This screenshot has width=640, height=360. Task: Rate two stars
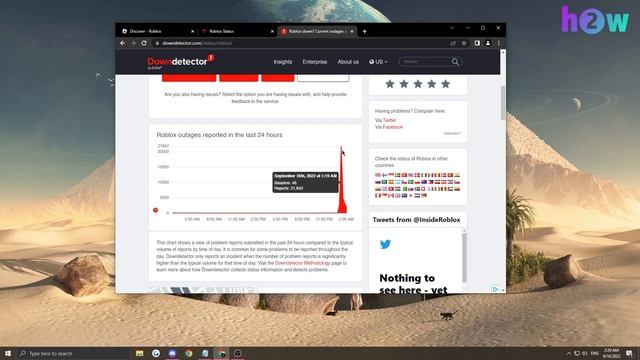[x=404, y=84]
